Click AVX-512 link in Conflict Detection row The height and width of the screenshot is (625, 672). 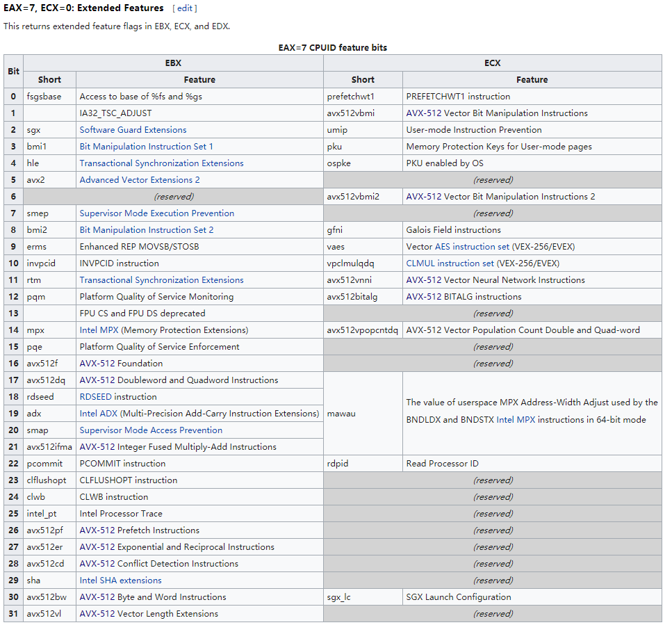[x=97, y=564]
